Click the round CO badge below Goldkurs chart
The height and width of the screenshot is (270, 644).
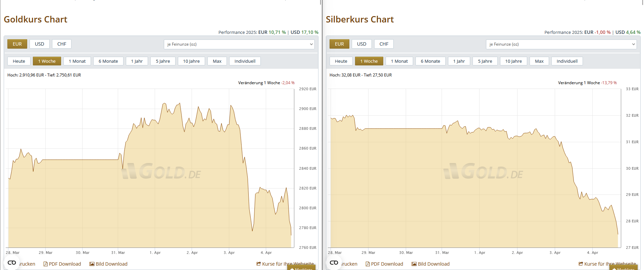coord(12,263)
